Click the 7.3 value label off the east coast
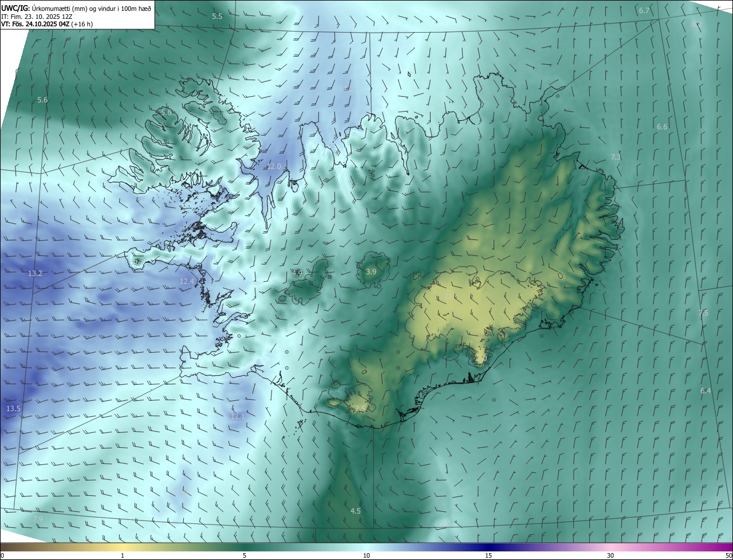The width and height of the screenshot is (733, 560). point(616,157)
